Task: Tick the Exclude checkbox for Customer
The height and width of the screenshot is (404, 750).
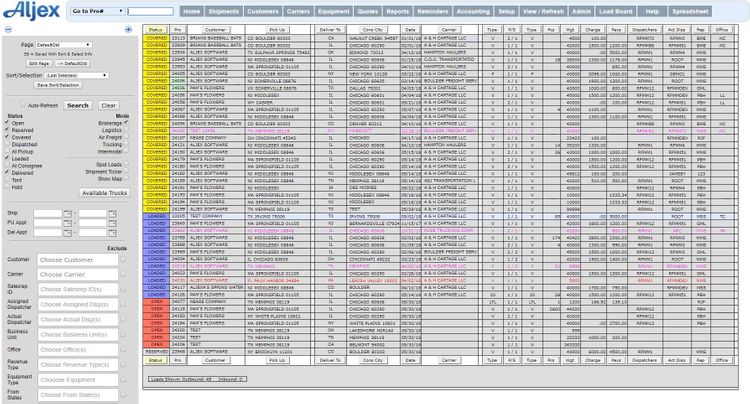Action: 123,260
